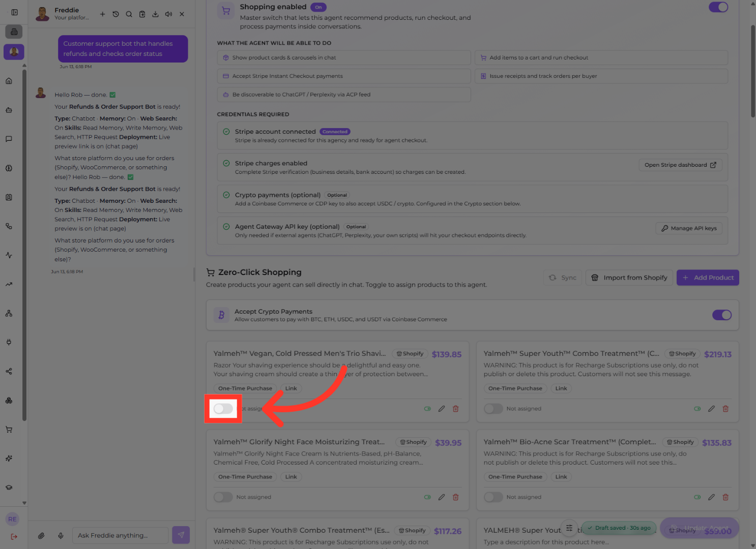Start a new chat with plus icon
This screenshot has height=549, width=756.
[x=102, y=14]
